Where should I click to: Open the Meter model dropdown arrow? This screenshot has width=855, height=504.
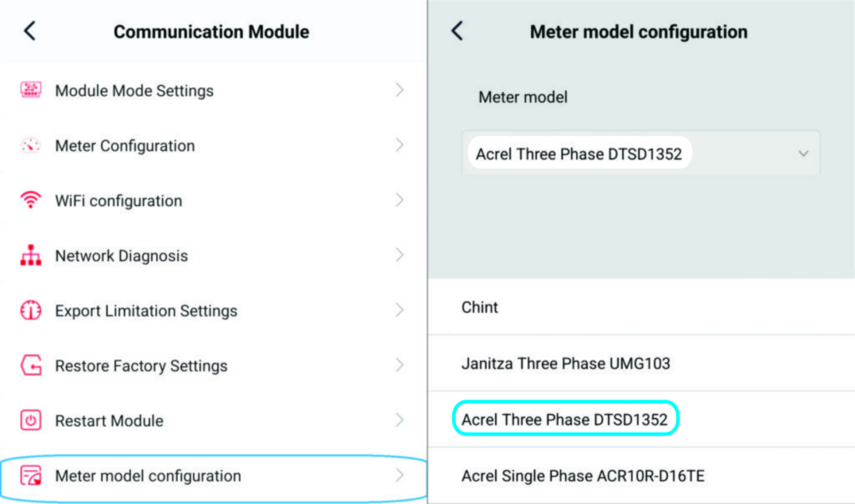tap(803, 154)
